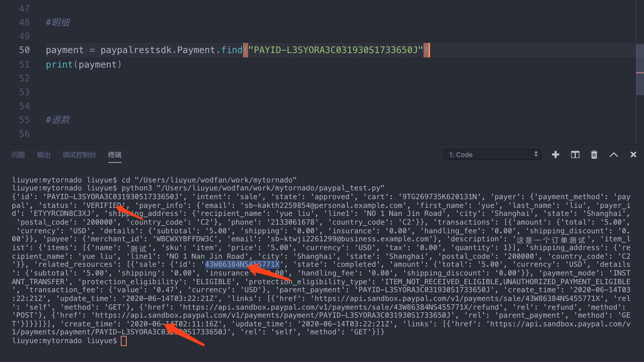The image size is (644, 362).
Task: Click line number 50 in the editor gutter
Action: tap(24, 50)
